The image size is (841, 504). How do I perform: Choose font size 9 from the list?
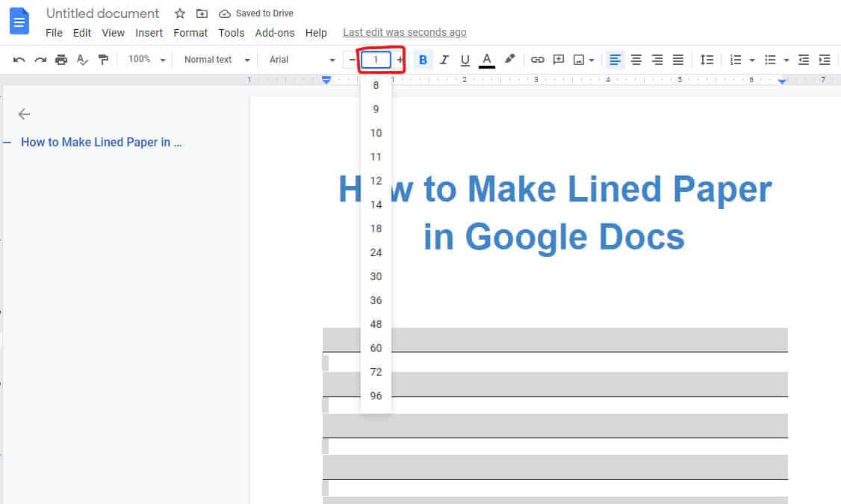(x=376, y=109)
